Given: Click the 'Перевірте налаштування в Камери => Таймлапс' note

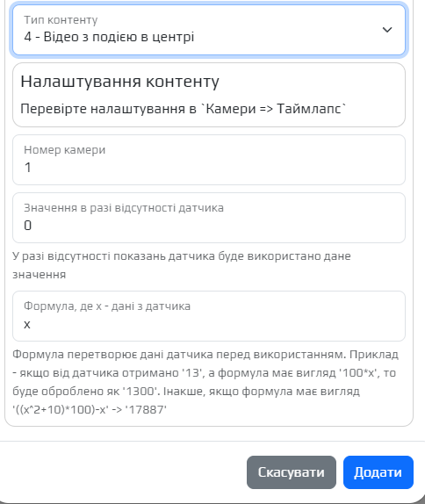Looking at the screenshot, I should point(184,109).
